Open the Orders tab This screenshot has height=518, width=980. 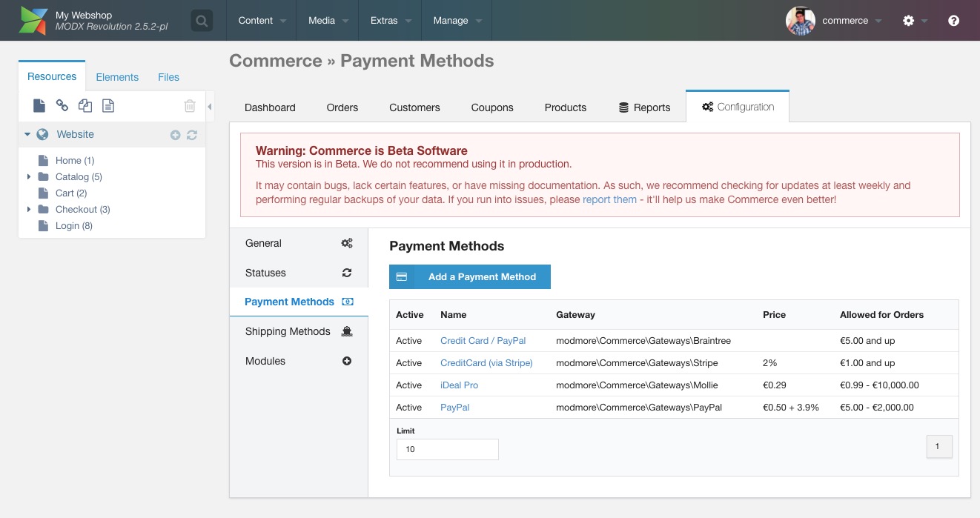click(342, 107)
